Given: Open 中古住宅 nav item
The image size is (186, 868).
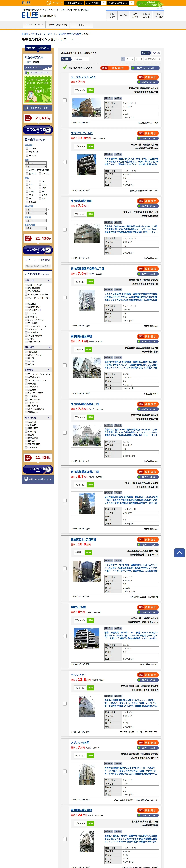Looking at the screenshot, I should tap(124, 15).
